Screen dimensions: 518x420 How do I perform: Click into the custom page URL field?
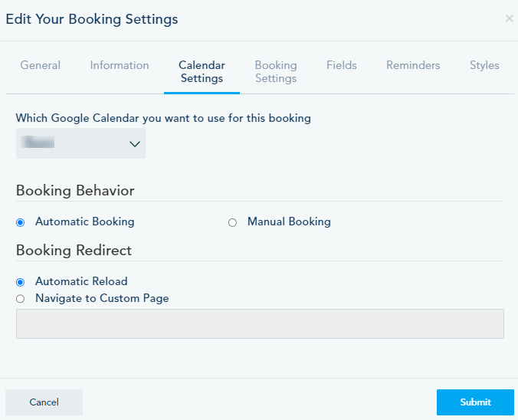[260, 323]
